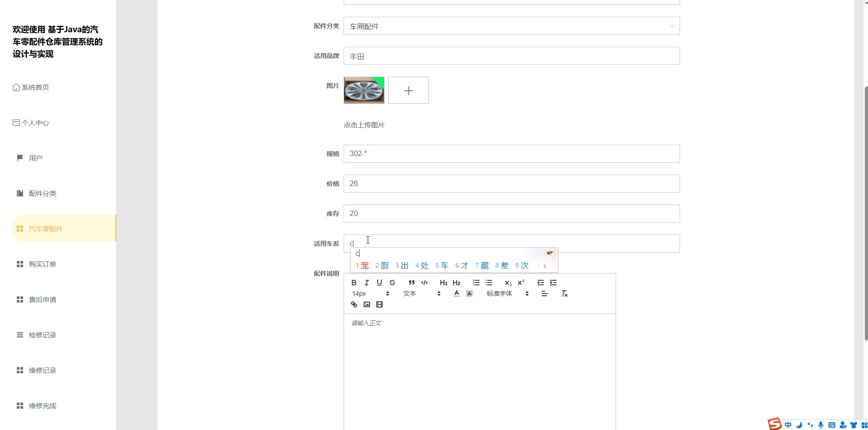868x430 pixels.
Task: Open 售后申请 in the sidebar
Action: (37, 299)
